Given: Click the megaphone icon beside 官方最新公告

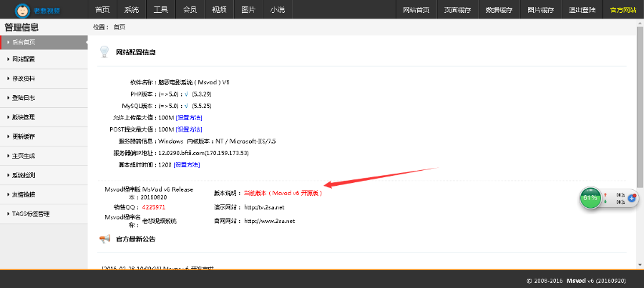Looking at the screenshot, I should (104, 239).
